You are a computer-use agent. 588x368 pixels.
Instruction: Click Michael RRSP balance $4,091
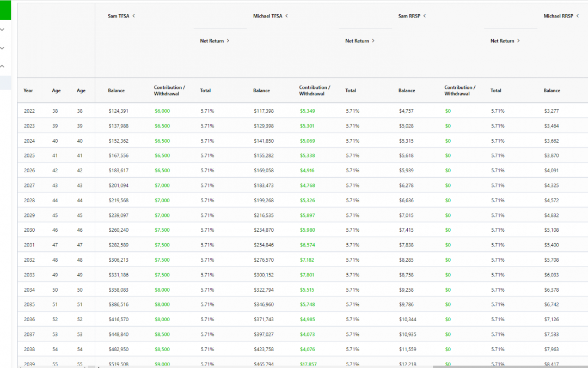[x=552, y=171]
